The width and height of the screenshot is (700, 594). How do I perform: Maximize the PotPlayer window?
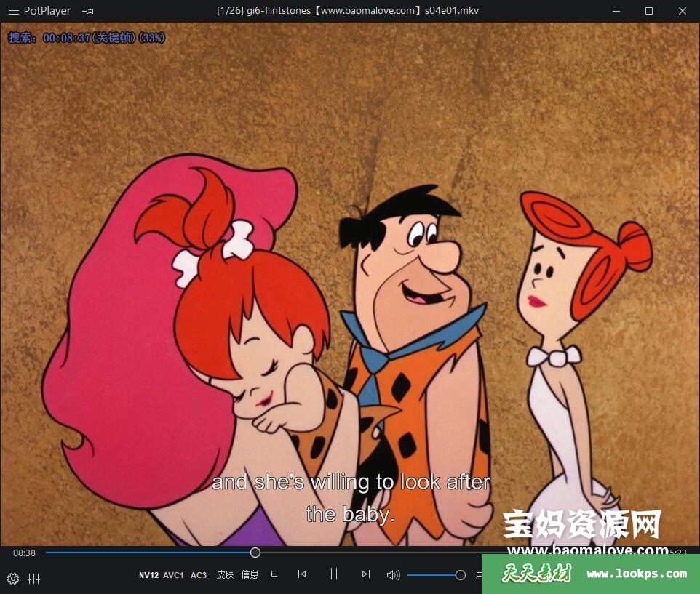pos(649,11)
